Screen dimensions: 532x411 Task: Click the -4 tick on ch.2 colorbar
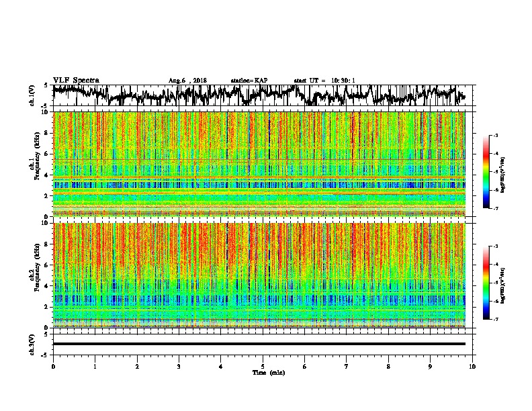tap(496, 265)
